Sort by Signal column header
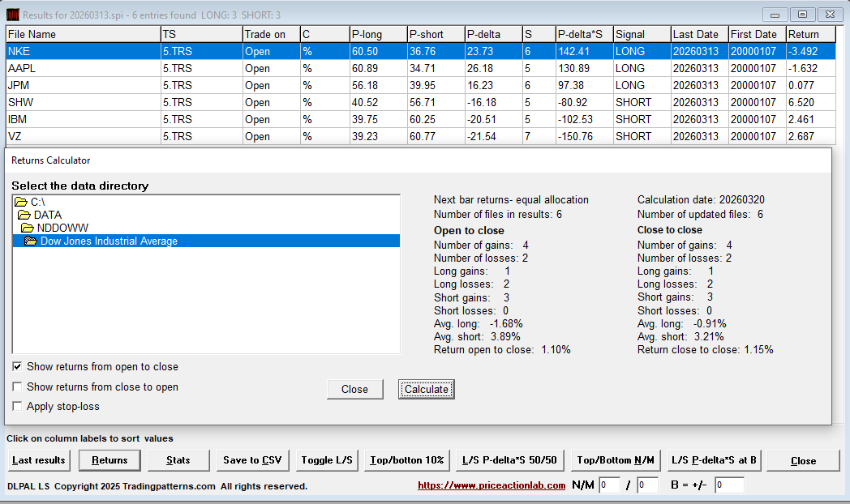 pyautogui.click(x=642, y=34)
